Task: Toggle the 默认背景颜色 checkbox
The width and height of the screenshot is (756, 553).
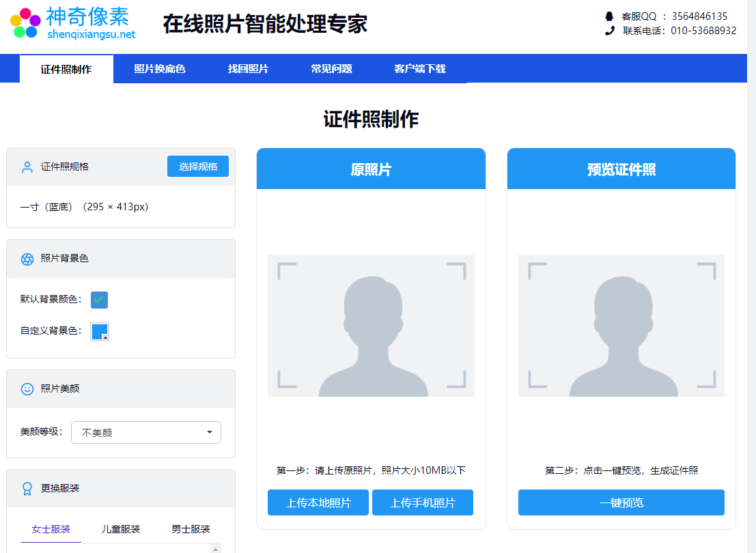Action: pyautogui.click(x=99, y=300)
